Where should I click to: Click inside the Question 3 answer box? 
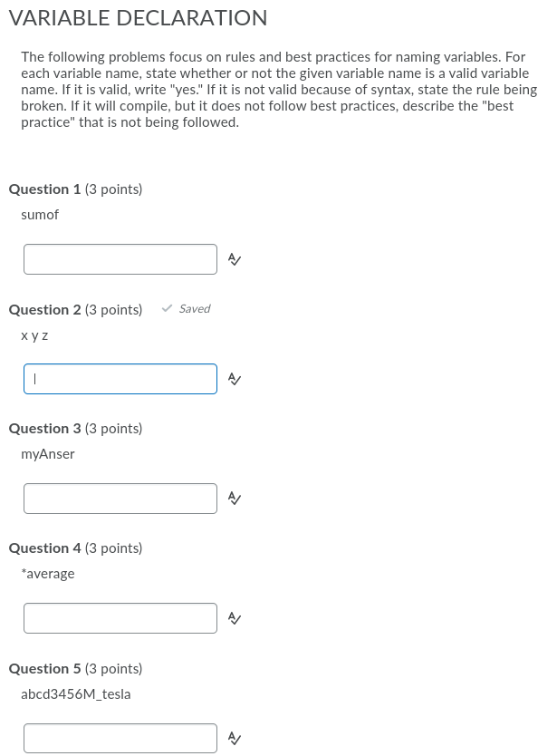coord(120,498)
